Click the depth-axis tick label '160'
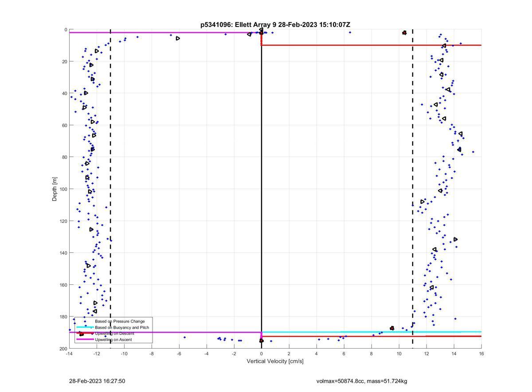 [x=63, y=285]
